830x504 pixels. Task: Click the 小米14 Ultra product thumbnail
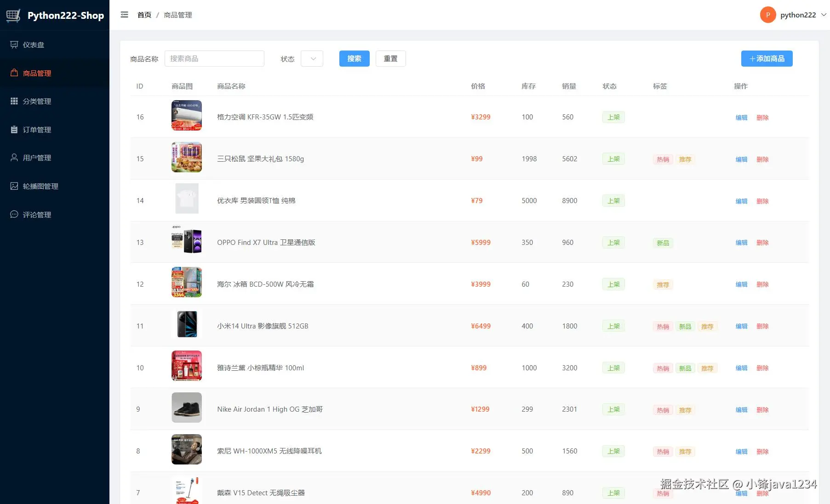click(187, 324)
